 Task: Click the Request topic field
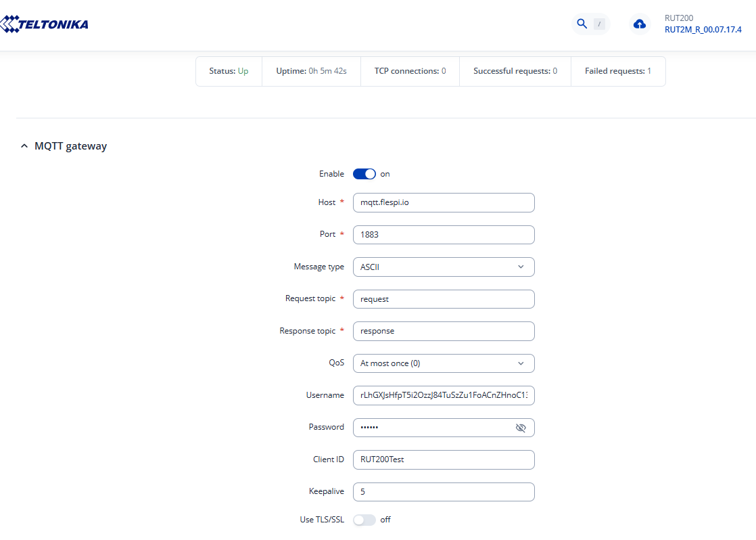pos(444,299)
